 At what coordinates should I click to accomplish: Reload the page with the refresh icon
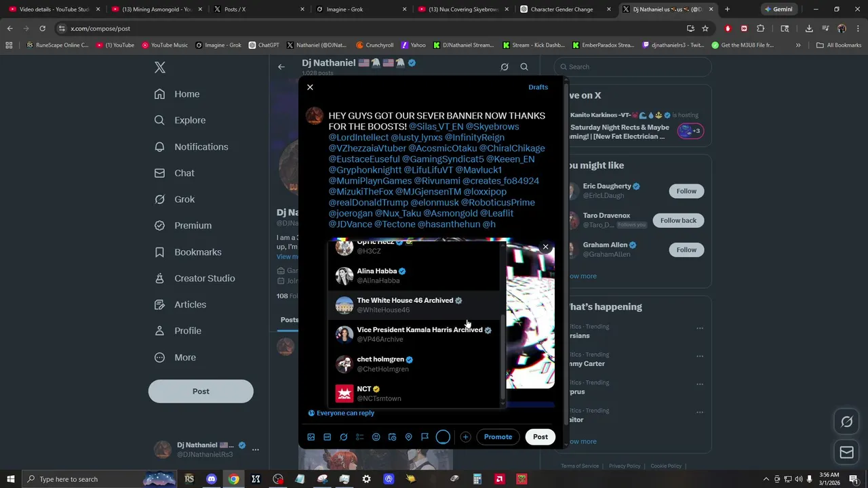42,28
